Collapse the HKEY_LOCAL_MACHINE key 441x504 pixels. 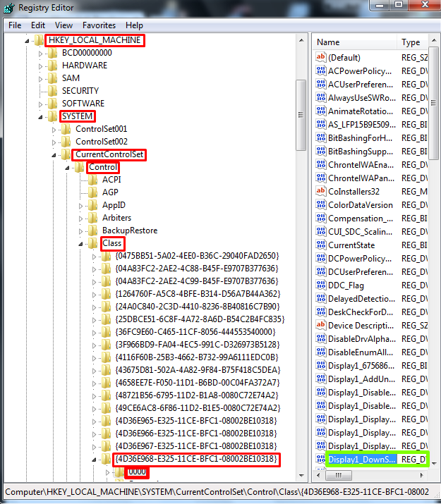click(27, 41)
